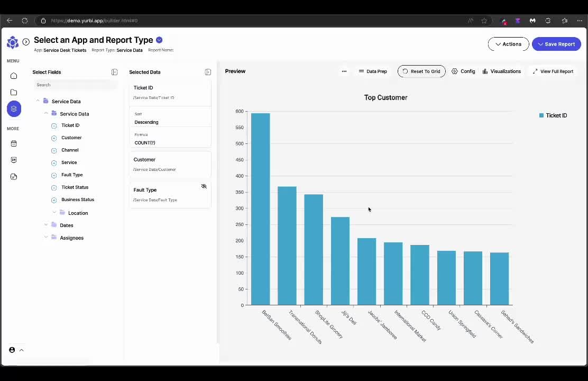Image resolution: width=588 pixels, height=381 pixels.
Task: Click the Reset To Grid button
Action: (421, 71)
